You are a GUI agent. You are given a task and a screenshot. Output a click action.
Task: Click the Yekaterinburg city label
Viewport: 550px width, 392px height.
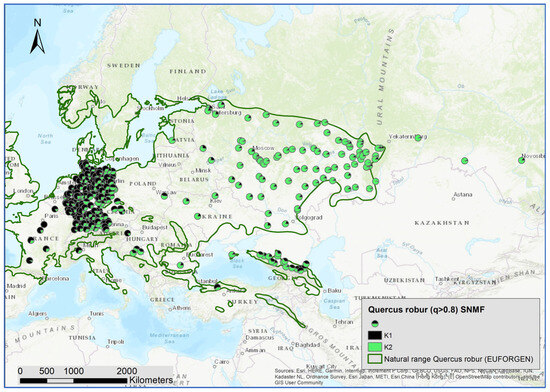(407, 137)
